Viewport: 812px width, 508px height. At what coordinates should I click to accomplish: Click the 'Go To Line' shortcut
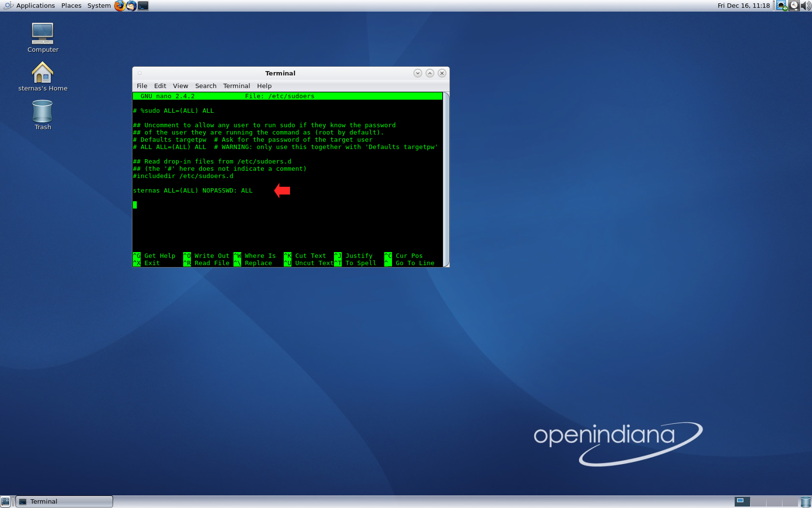pyautogui.click(x=409, y=263)
